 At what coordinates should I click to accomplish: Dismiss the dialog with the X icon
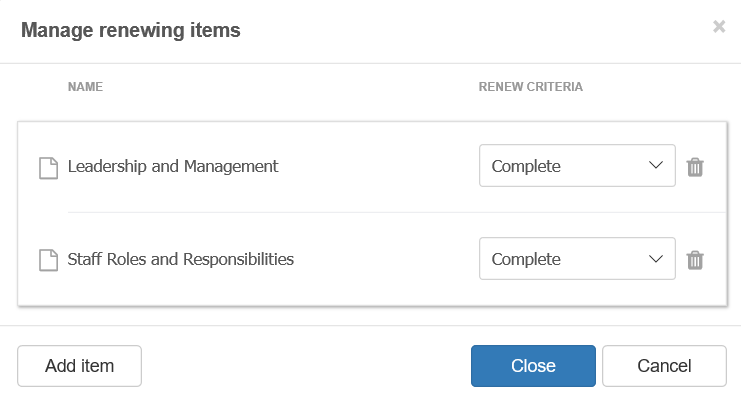click(719, 27)
